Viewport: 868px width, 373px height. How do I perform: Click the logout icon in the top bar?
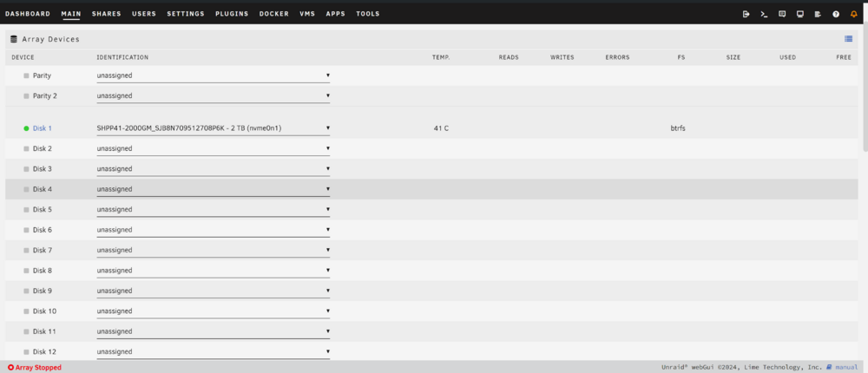pyautogui.click(x=746, y=15)
